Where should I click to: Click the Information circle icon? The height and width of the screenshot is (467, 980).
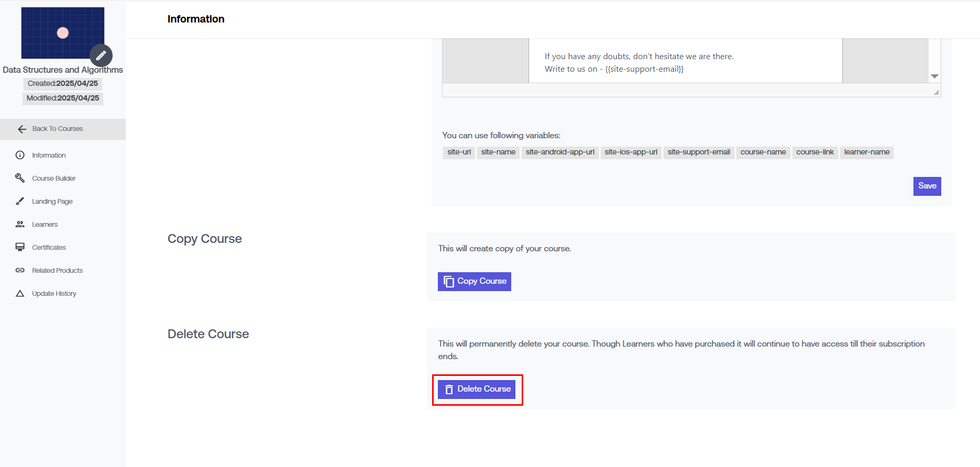click(x=20, y=155)
